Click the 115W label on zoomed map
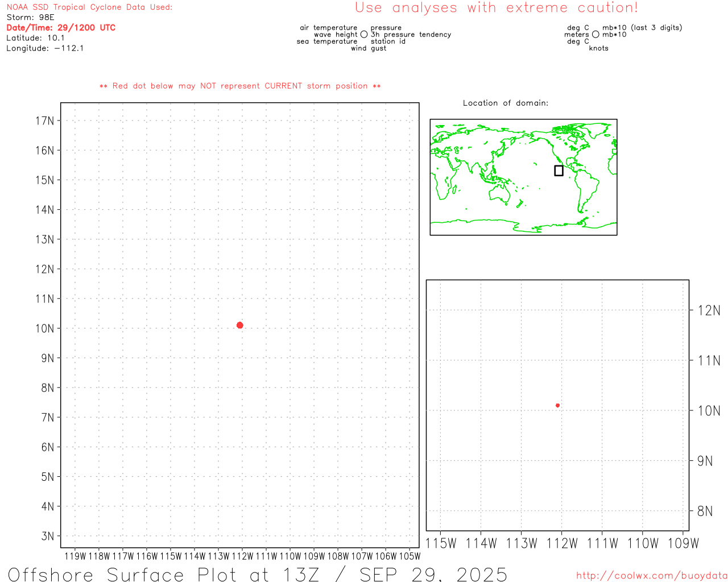 point(441,543)
